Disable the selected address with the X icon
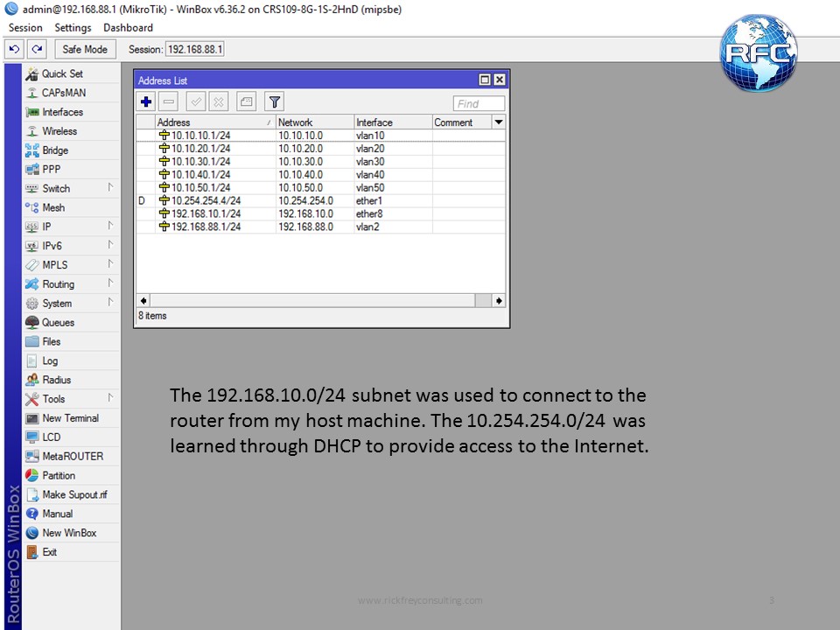This screenshot has height=630, width=840. [x=218, y=101]
